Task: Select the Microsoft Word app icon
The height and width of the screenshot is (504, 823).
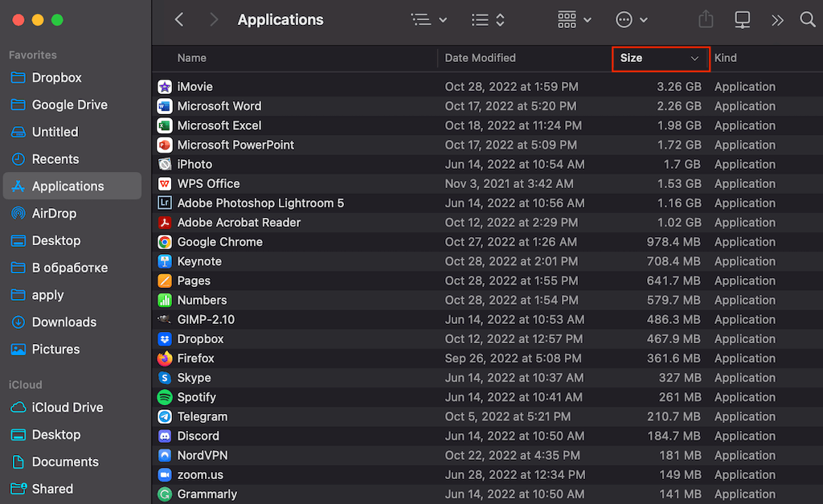Action: pos(165,106)
